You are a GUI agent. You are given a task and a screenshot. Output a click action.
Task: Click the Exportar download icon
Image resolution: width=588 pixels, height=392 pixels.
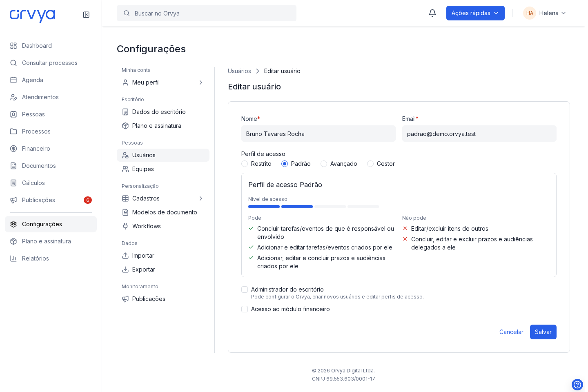point(125,269)
